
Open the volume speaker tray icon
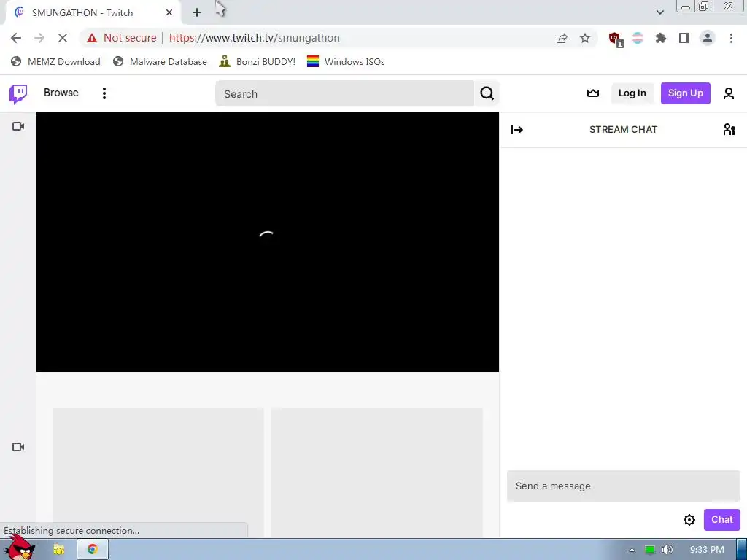coord(667,550)
